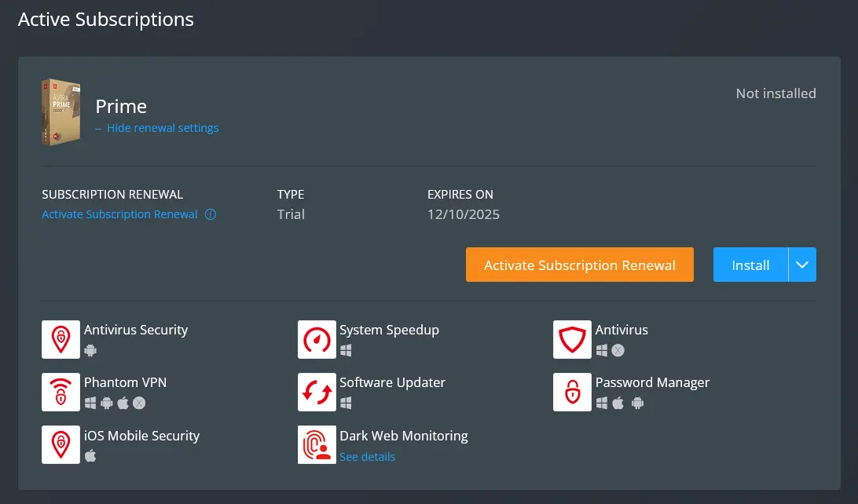Click the Software Updater label
858x504 pixels.
[392, 382]
